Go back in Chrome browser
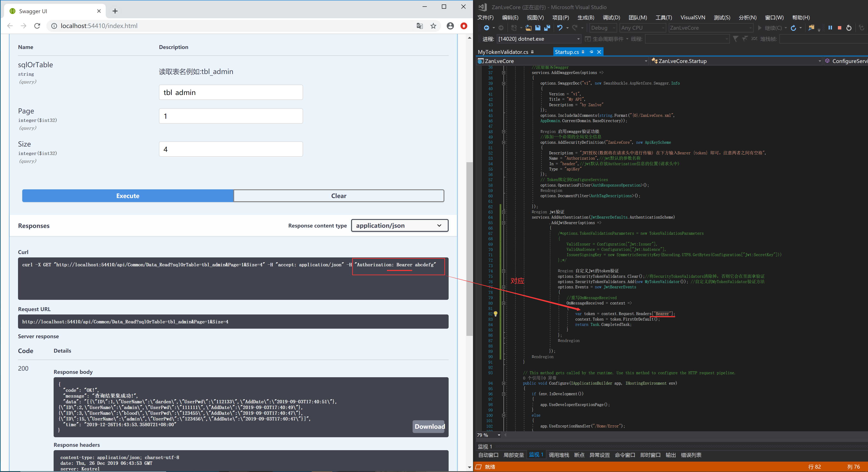 pyautogui.click(x=10, y=26)
